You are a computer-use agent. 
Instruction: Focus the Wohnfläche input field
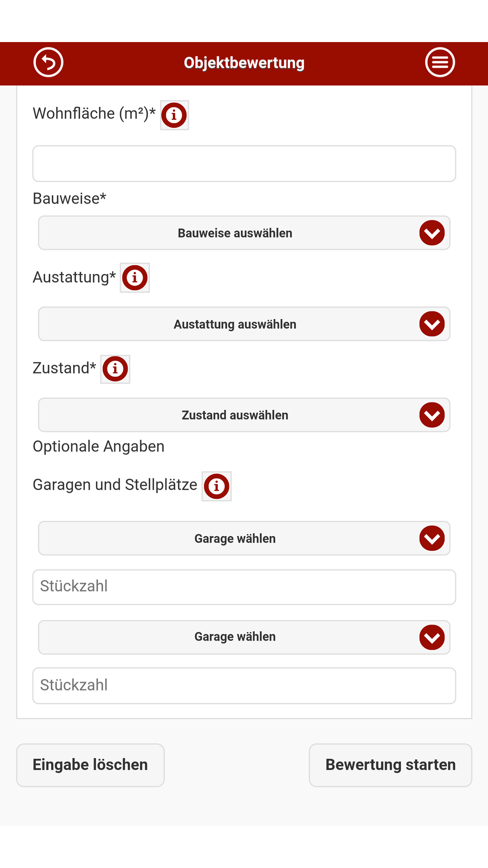pos(244,164)
